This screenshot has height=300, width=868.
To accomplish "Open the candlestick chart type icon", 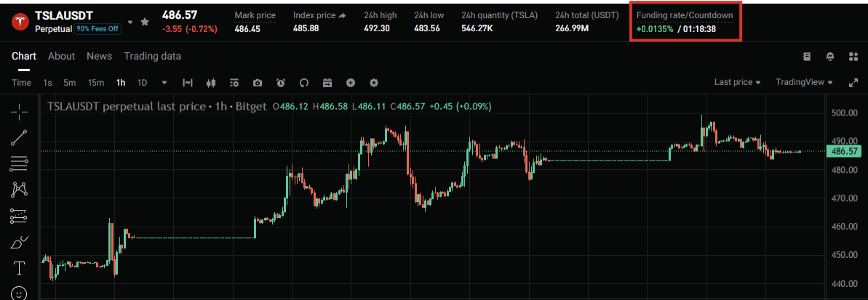I will (x=211, y=83).
